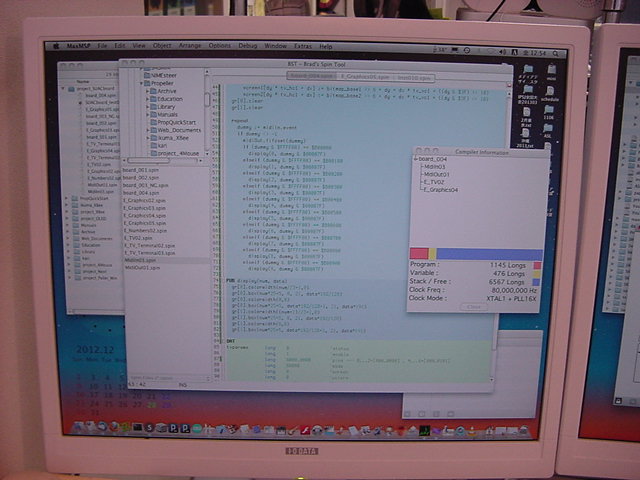640x480 pixels.
Task: Collapse project_SUACboard in the Finder window
Action: pyautogui.click(x=64, y=88)
